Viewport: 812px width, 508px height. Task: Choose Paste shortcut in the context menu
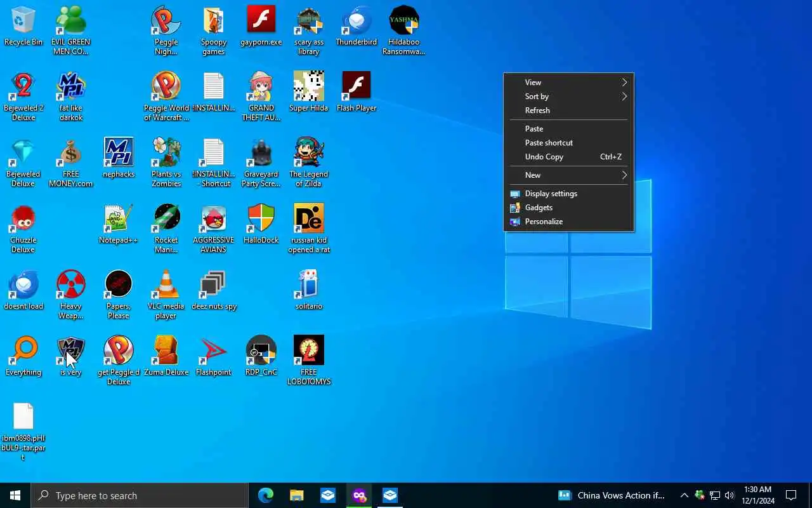click(x=569, y=143)
